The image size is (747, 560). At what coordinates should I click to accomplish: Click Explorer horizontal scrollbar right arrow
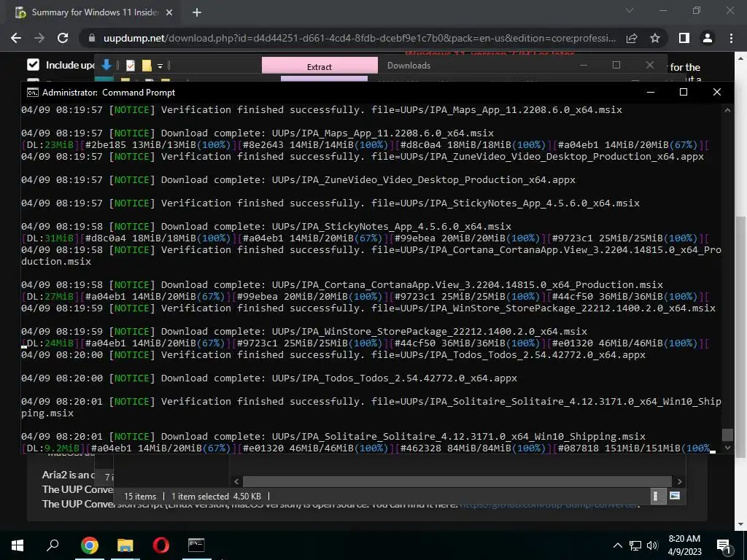click(680, 481)
